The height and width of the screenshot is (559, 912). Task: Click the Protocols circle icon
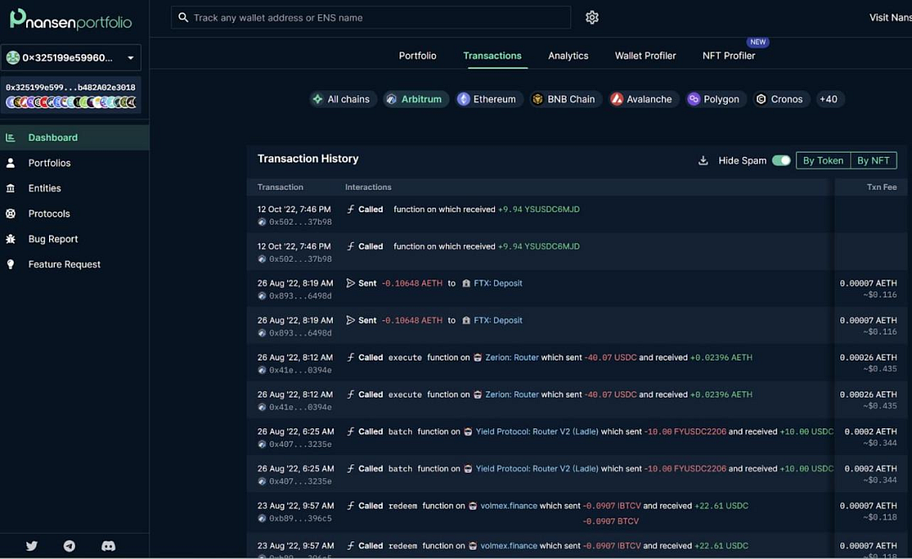click(x=10, y=213)
